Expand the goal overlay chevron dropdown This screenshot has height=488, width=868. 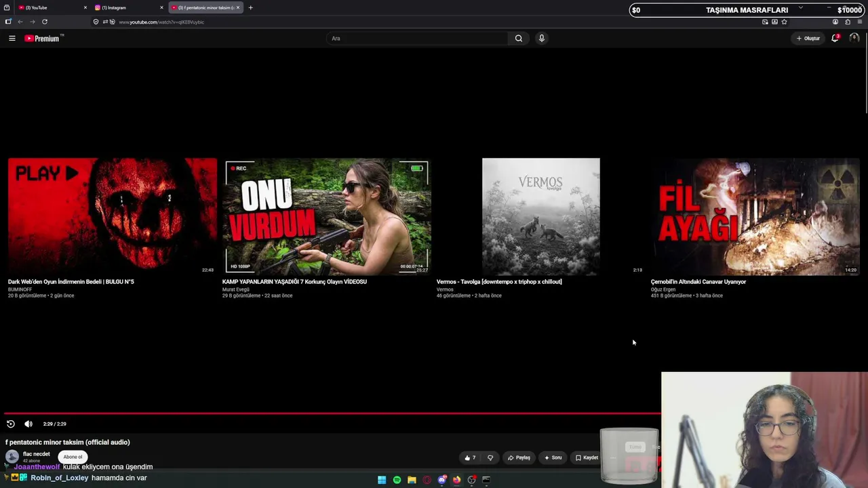pos(801,8)
